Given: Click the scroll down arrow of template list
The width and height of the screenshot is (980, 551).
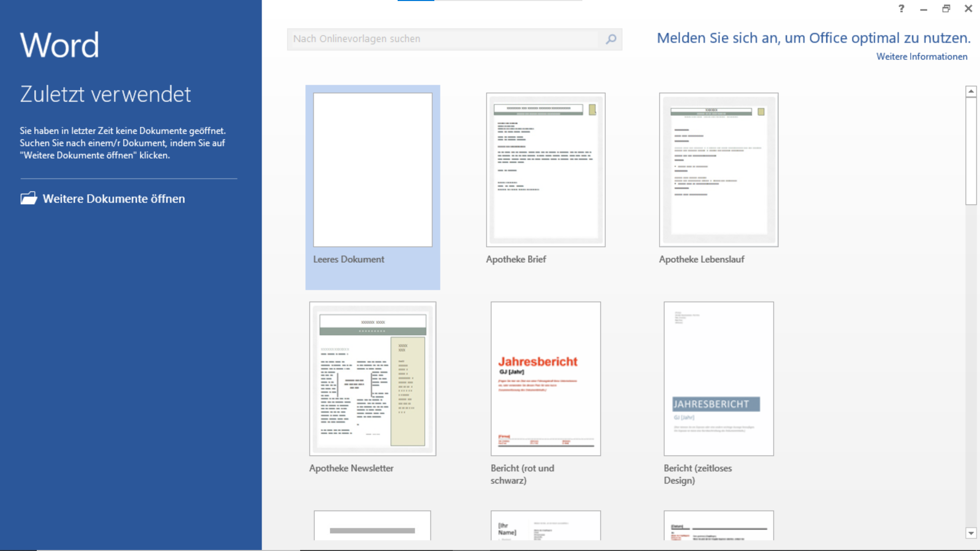Looking at the screenshot, I should click(x=971, y=533).
